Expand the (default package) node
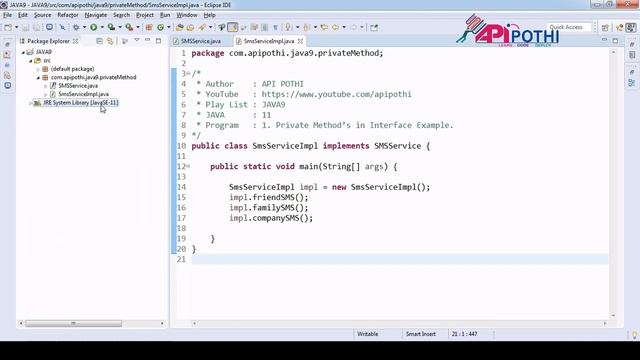Screen dimensions: 640x360 coord(38,69)
